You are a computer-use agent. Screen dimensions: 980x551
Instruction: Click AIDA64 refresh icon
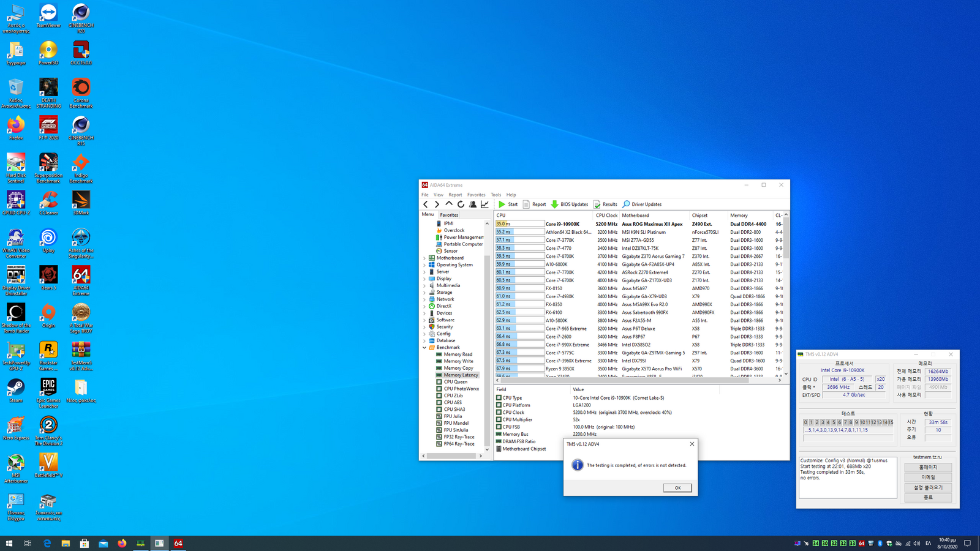click(461, 204)
